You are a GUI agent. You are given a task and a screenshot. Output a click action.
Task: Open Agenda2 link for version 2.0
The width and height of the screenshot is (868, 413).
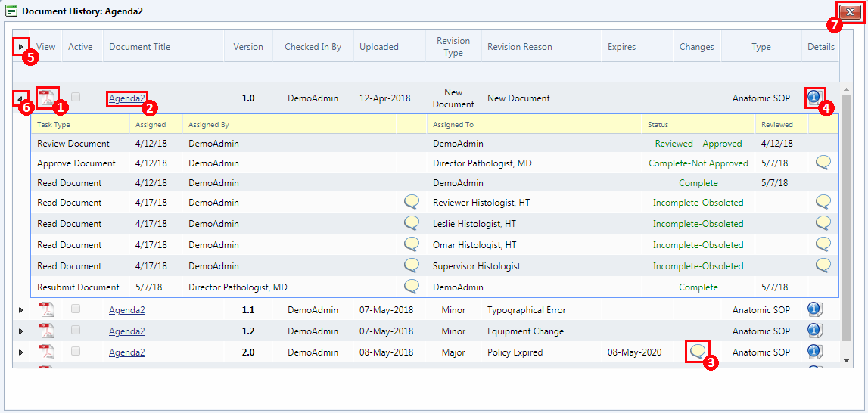(x=127, y=352)
